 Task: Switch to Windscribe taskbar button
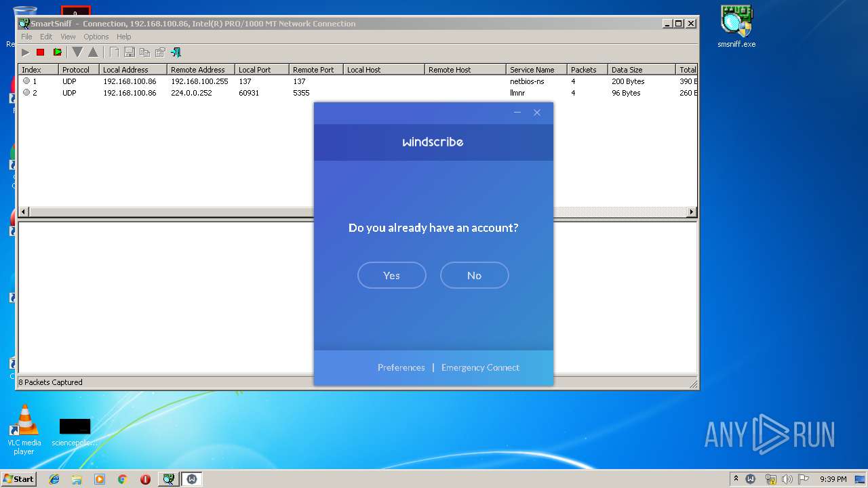click(x=192, y=479)
